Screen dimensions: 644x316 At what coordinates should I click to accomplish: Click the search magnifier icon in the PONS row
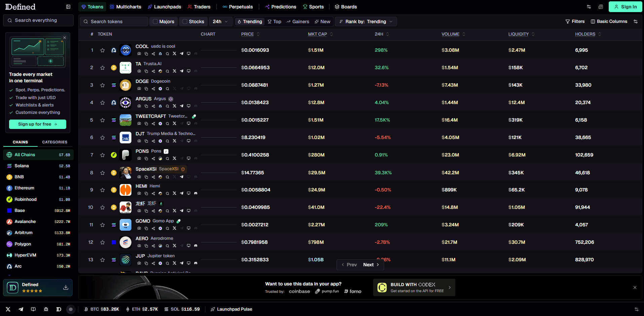(167, 159)
